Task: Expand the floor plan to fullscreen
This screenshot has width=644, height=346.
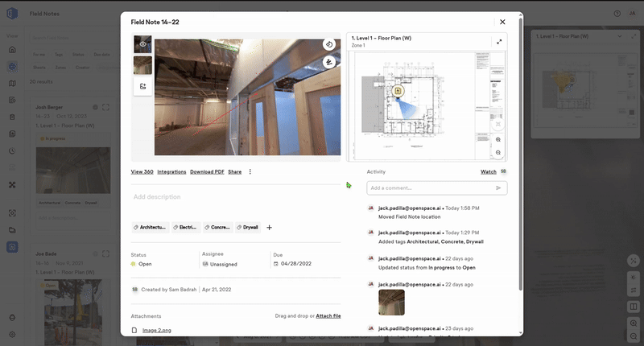Action: point(499,42)
